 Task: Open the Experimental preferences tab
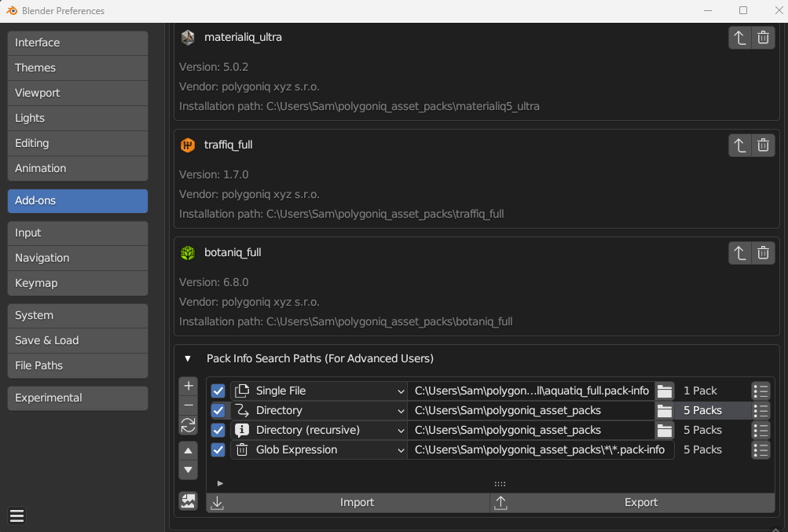[78, 398]
